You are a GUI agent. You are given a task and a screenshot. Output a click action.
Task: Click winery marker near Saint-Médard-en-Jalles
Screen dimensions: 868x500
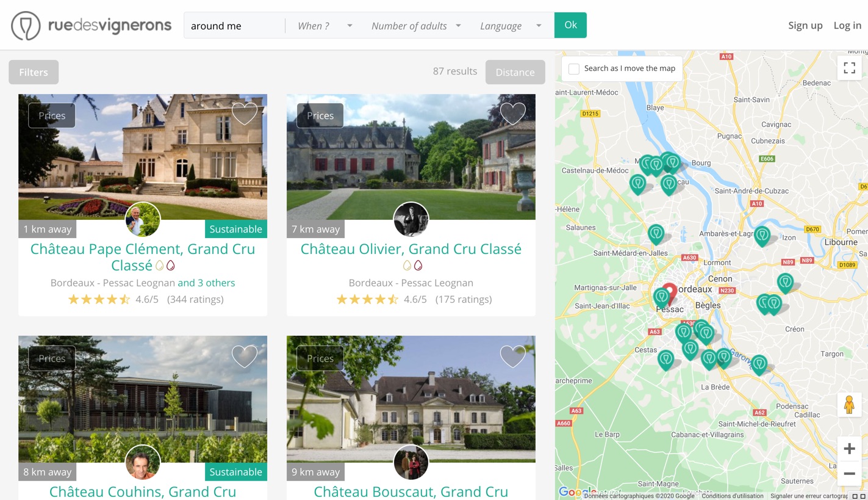point(656,234)
